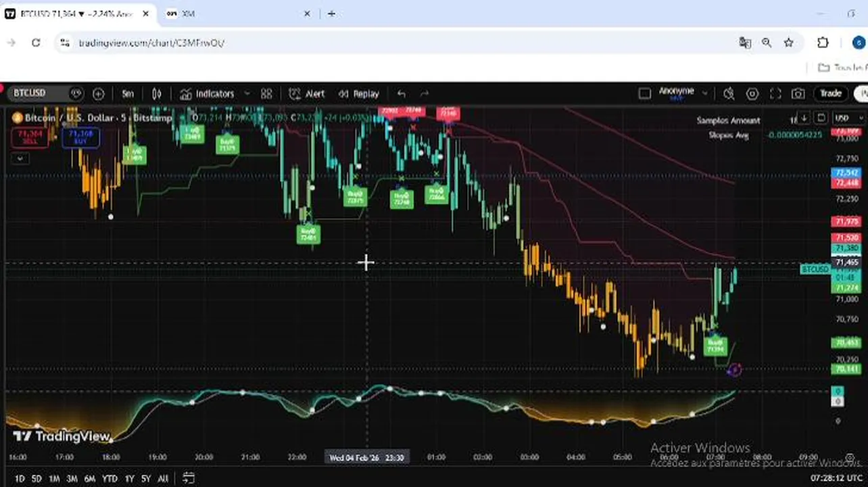The height and width of the screenshot is (487, 868).
Task: Select the chart layout square icon
Action: 644,93
